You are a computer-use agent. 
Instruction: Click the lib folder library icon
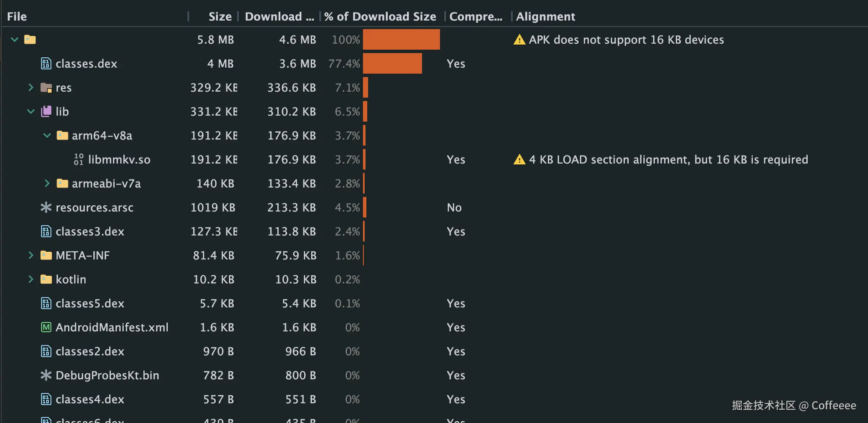coord(46,112)
